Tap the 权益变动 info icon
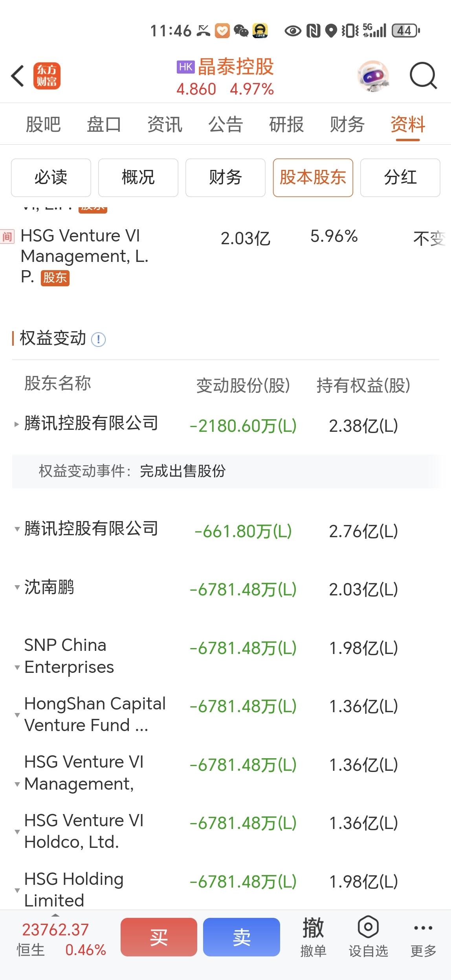The height and width of the screenshot is (980, 451). pyautogui.click(x=98, y=339)
